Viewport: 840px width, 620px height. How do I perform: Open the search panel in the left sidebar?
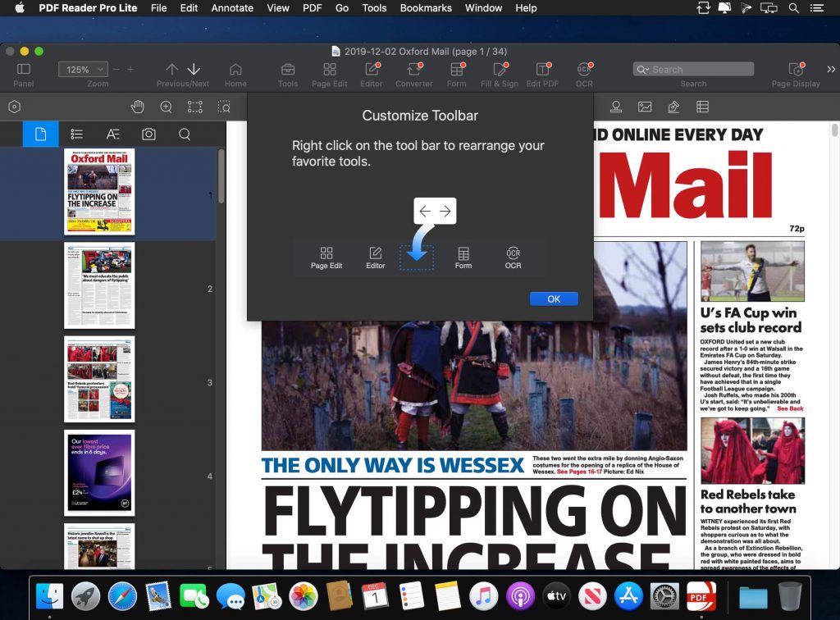tap(185, 134)
